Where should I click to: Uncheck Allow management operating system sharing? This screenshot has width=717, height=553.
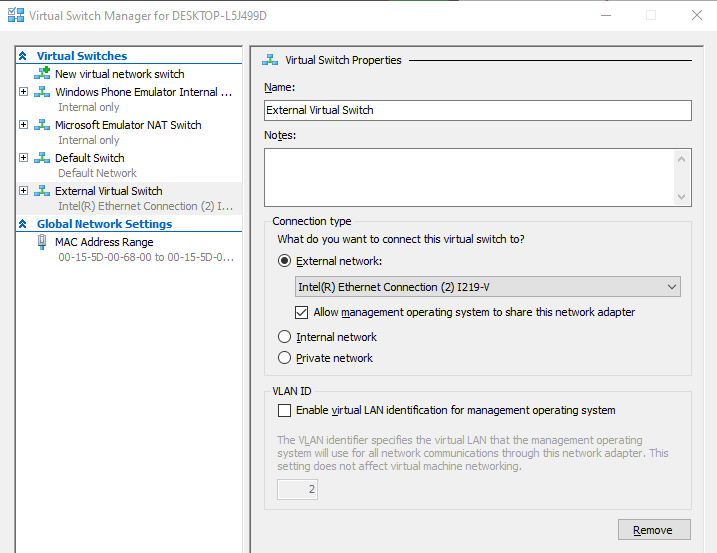coord(302,312)
